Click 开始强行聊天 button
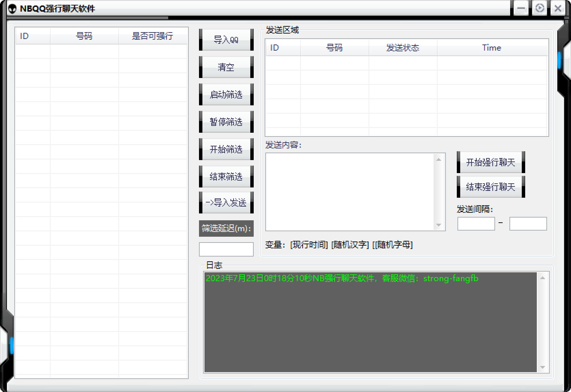This screenshot has height=392, width=571. point(491,162)
